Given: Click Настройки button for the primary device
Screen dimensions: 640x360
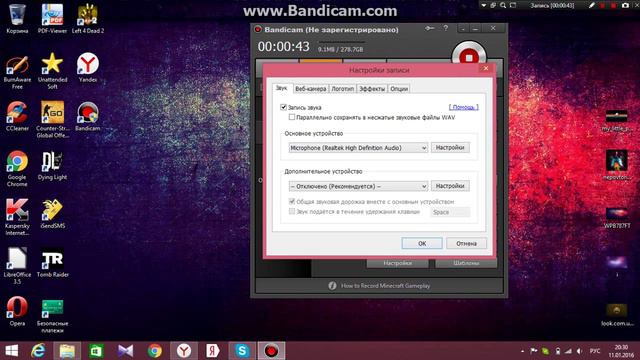Looking at the screenshot, I should (x=450, y=147).
